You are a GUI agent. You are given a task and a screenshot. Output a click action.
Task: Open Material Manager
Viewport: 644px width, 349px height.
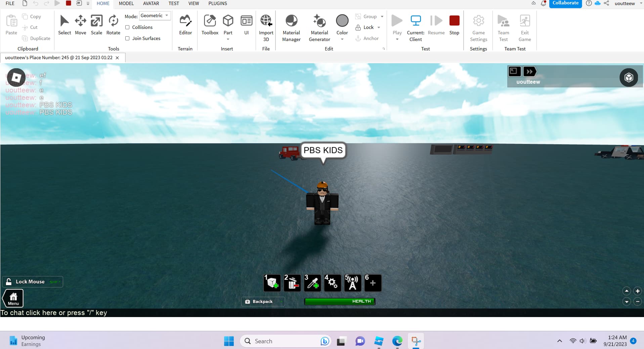point(291,28)
